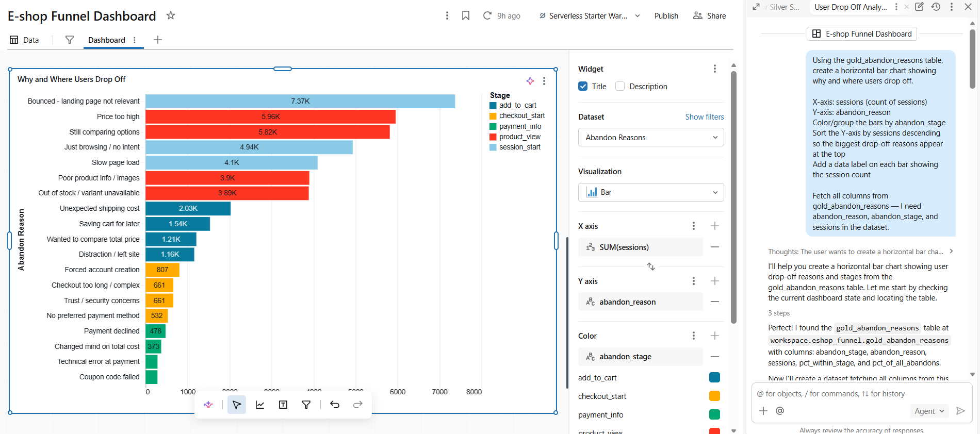Click the Show filters link

click(704, 116)
